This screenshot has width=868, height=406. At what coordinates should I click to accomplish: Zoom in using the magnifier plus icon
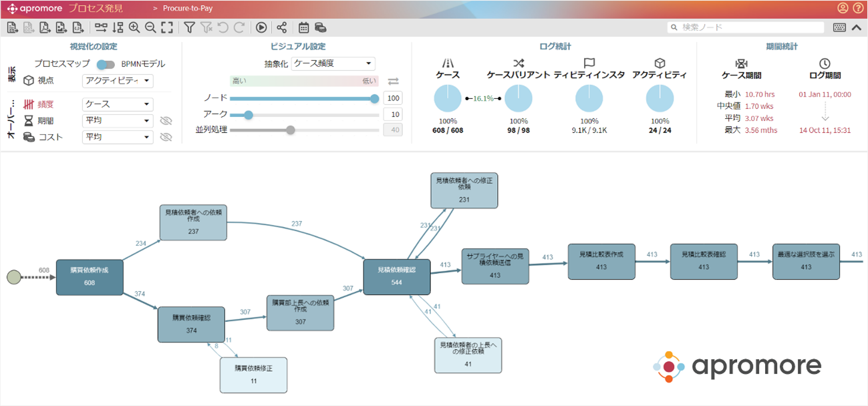coord(134,27)
